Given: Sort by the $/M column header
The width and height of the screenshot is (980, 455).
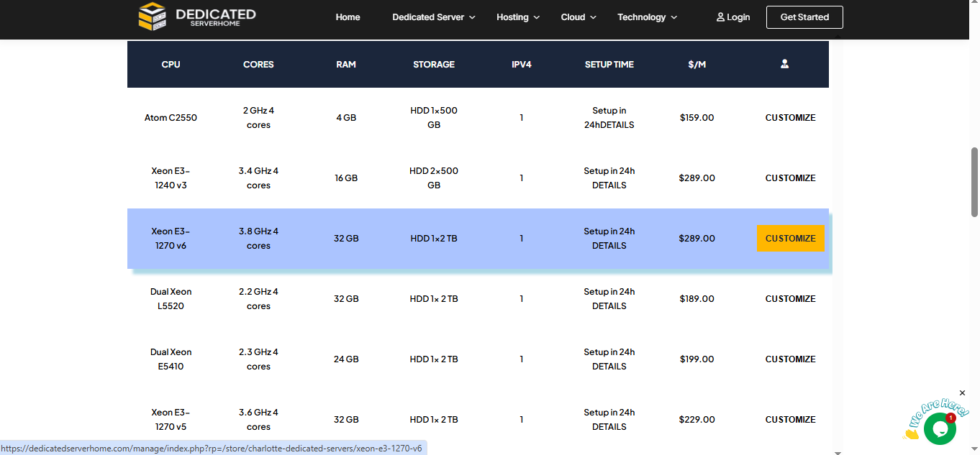Looking at the screenshot, I should (x=697, y=65).
